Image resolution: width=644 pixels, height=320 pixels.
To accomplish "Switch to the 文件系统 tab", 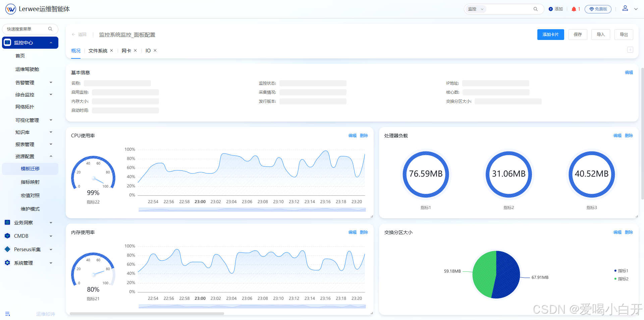I will click(x=98, y=51).
